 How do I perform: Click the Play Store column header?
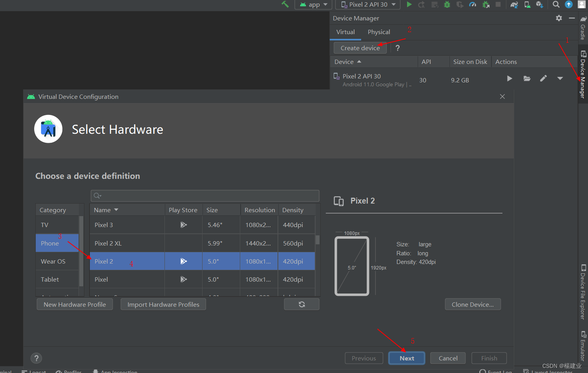click(183, 210)
